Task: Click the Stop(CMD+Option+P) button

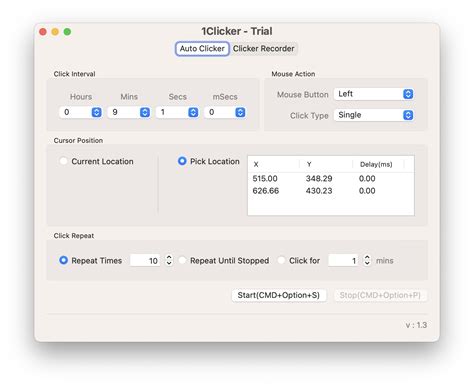Action: click(380, 295)
